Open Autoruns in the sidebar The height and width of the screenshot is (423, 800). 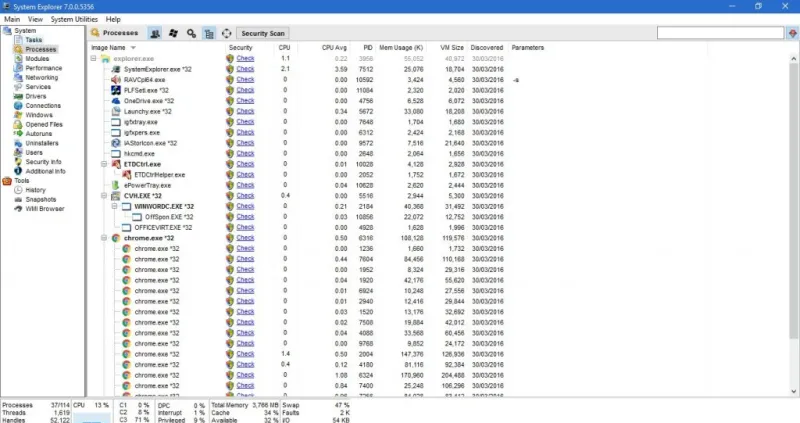[x=39, y=133]
